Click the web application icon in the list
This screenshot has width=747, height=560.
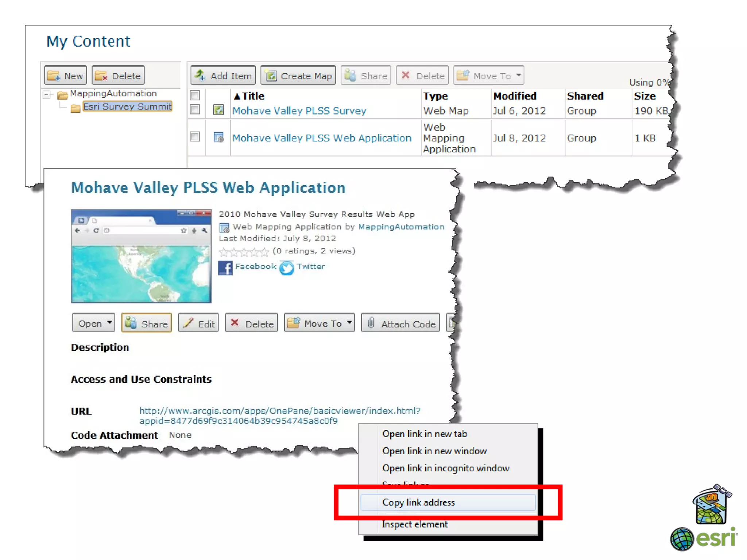[x=218, y=137]
